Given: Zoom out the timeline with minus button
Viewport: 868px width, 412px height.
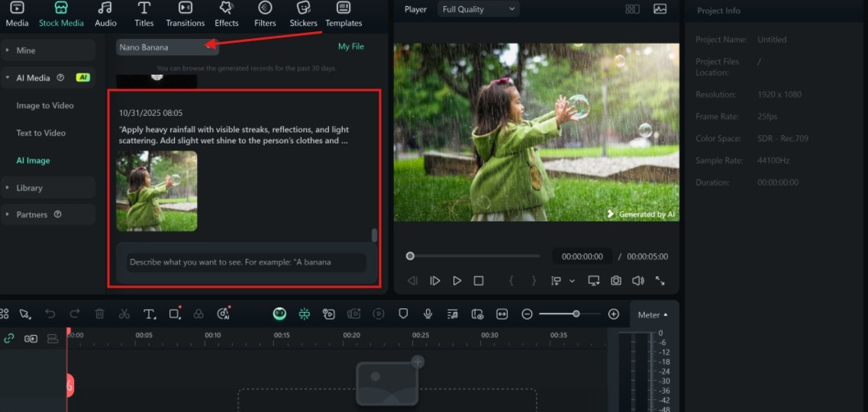Looking at the screenshot, I should tap(527, 314).
